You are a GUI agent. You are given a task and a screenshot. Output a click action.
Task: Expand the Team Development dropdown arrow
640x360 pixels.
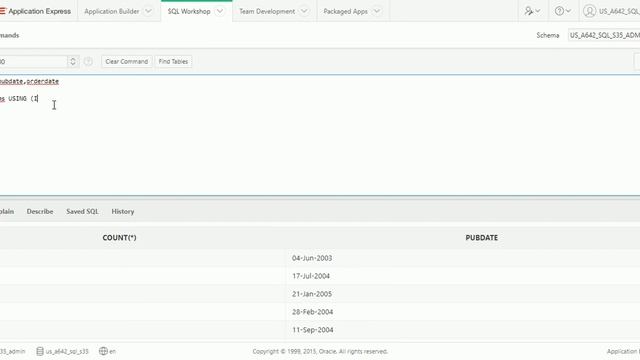pos(304,11)
